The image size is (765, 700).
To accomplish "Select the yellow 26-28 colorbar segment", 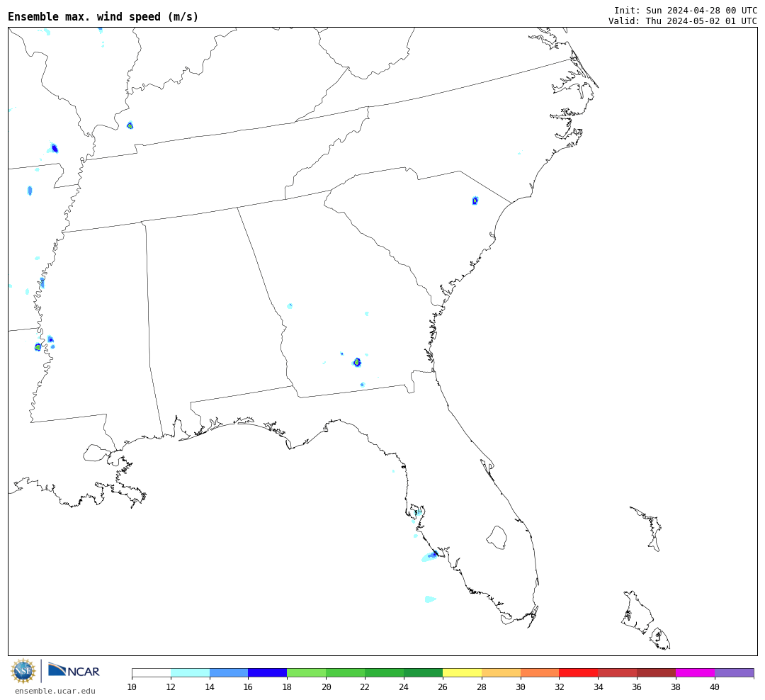I will click(462, 672).
